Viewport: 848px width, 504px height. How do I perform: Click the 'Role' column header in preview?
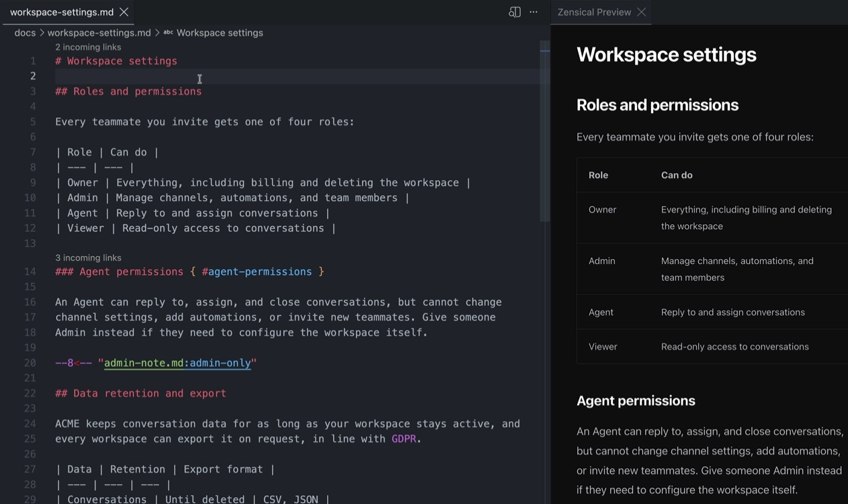tap(598, 175)
